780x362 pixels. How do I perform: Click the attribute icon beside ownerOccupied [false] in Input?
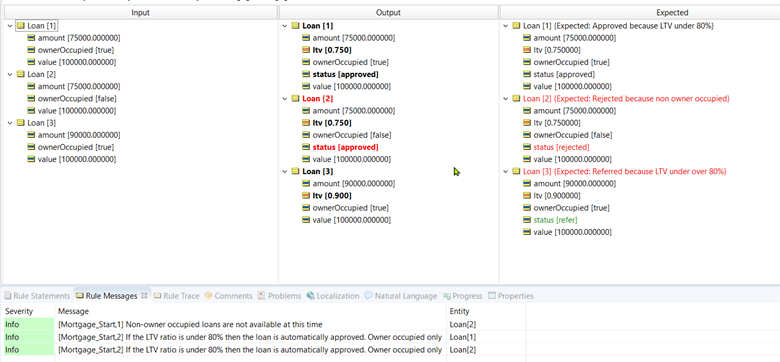point(31,98)
